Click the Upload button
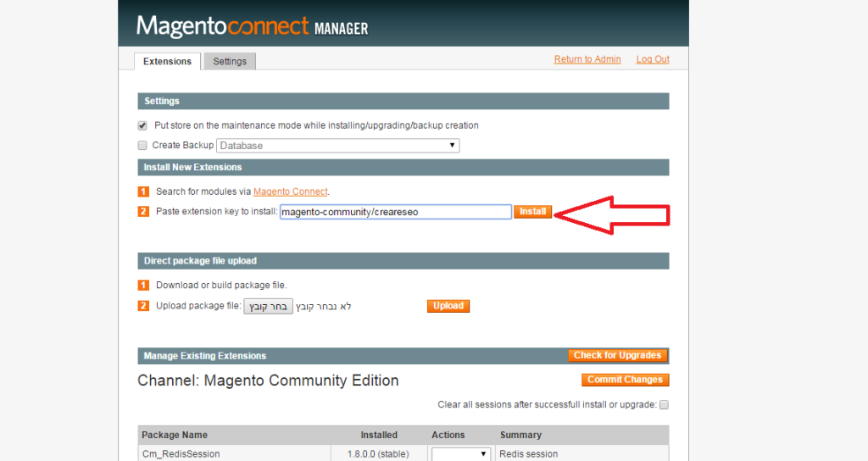 448,306
